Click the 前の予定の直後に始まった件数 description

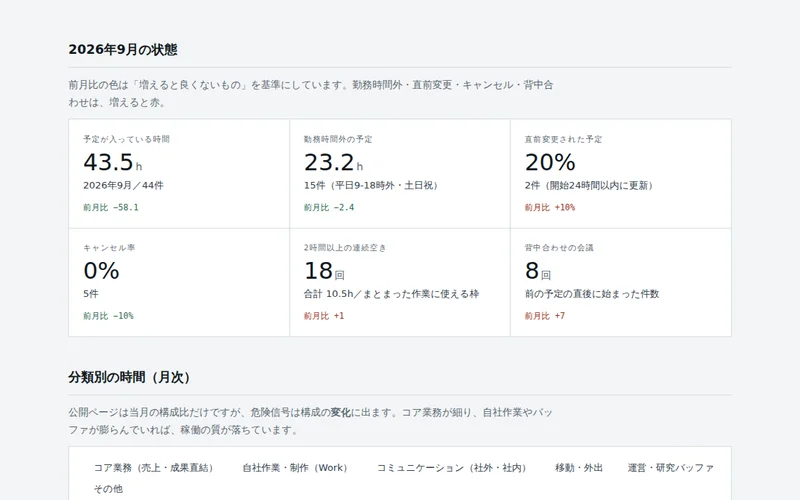tap(592, 294)
